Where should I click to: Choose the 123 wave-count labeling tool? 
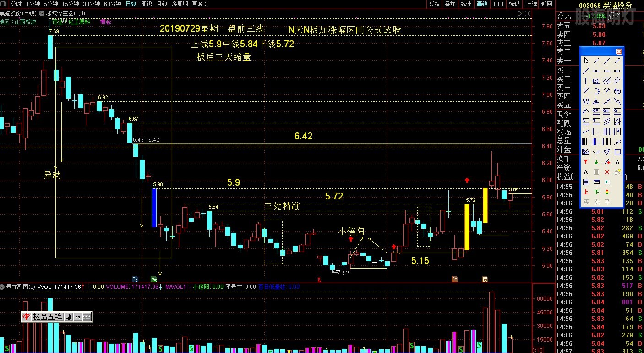tap(596, 81)
